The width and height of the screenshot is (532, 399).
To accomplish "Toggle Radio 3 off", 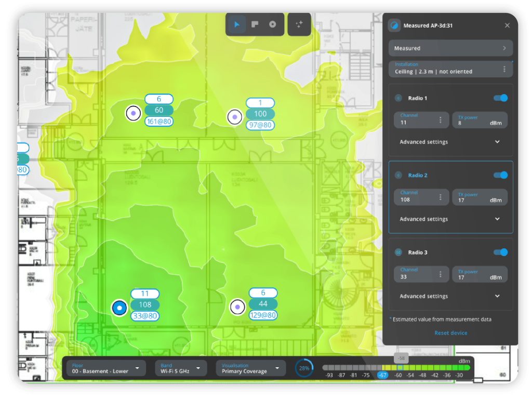I will coord(500,252).
